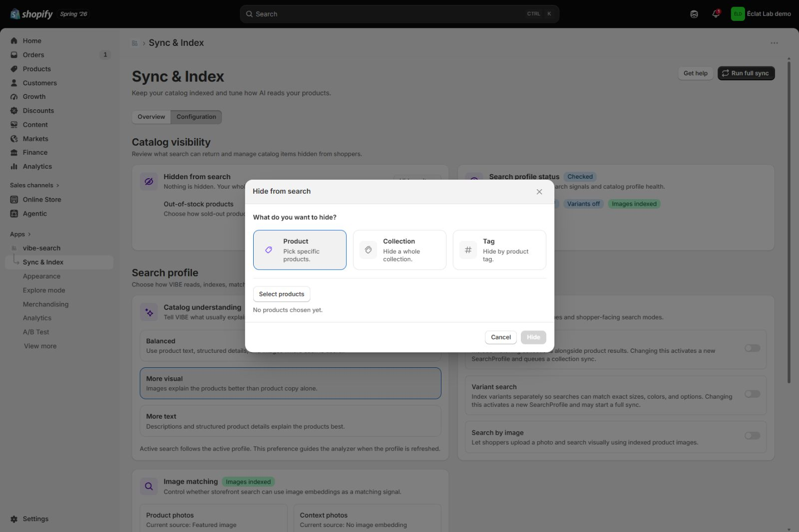The height and width of the screenshot is (532, 799).
Task: Click the Hidden from search eye icon
Action: click(x=149, y=181)
